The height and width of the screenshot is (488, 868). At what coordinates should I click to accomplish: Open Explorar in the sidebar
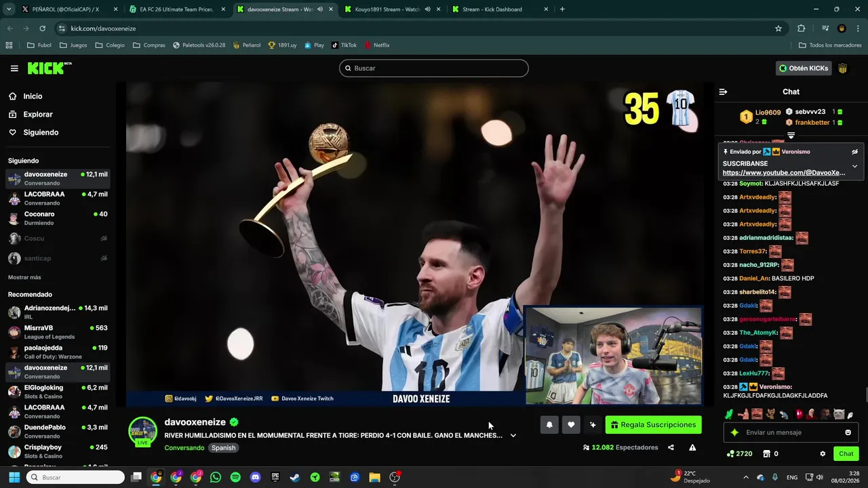[38, 115]
